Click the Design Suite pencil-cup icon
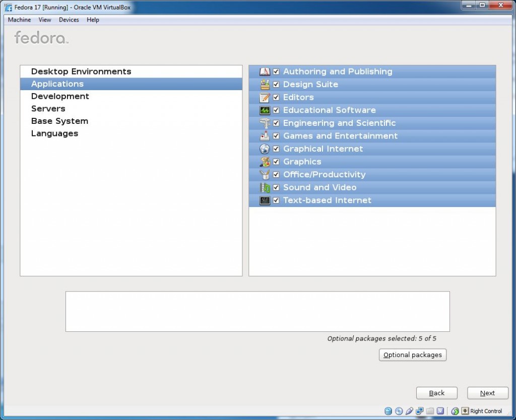 [265, 84]
